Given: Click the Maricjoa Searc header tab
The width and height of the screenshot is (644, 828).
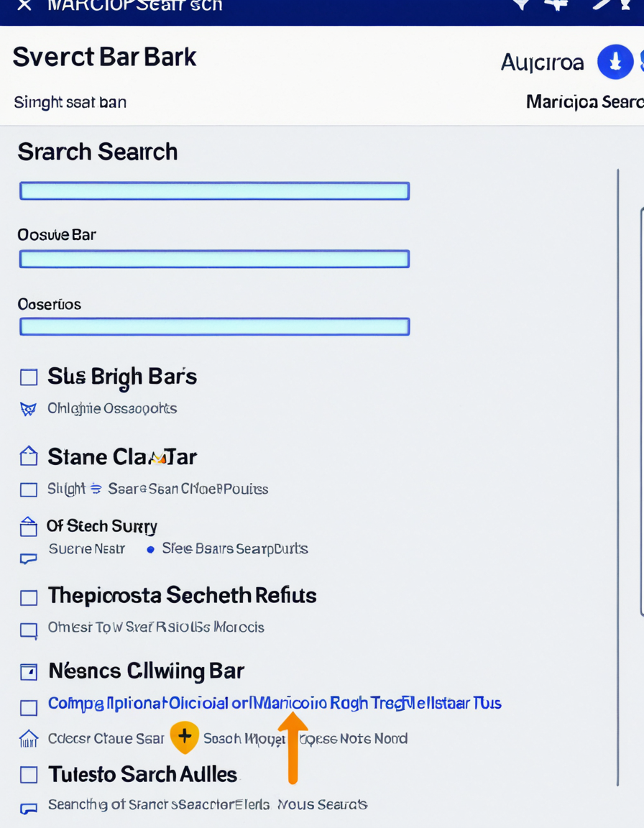Looking at the screenshot, I should pyautogui.click(x=585, y=101).
